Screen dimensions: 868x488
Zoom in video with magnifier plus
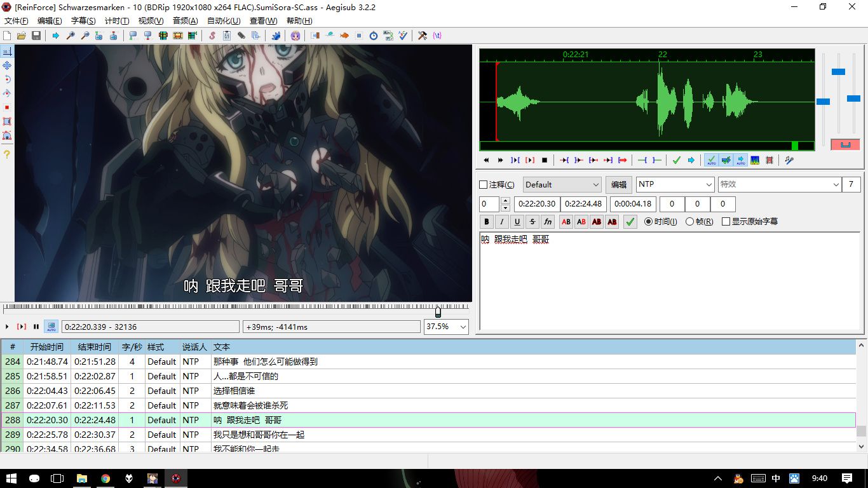pyautogui.click(x=71, y=36)
